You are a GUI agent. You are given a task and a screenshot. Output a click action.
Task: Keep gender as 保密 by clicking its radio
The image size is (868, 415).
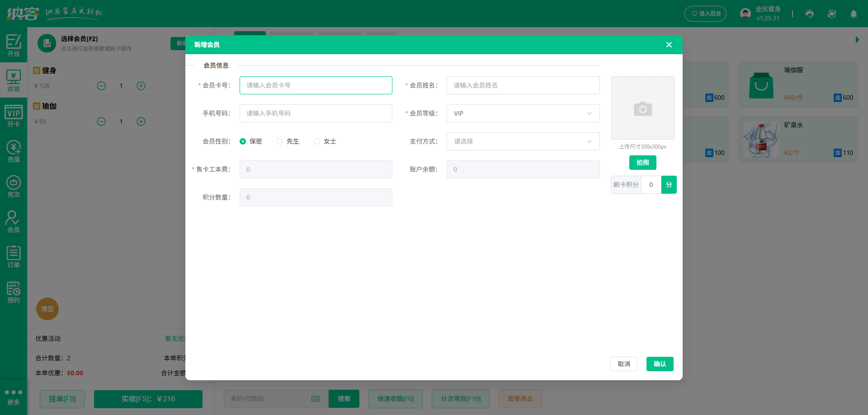tap(243, 141)
